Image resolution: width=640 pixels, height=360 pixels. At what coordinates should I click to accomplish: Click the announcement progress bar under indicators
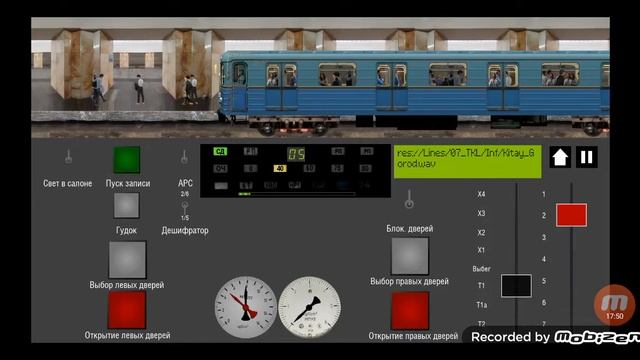pos(297,194)
